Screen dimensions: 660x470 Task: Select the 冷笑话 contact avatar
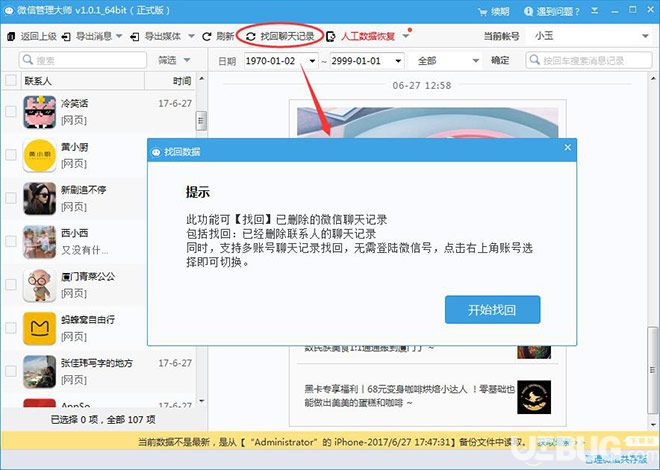pos(40,112)
